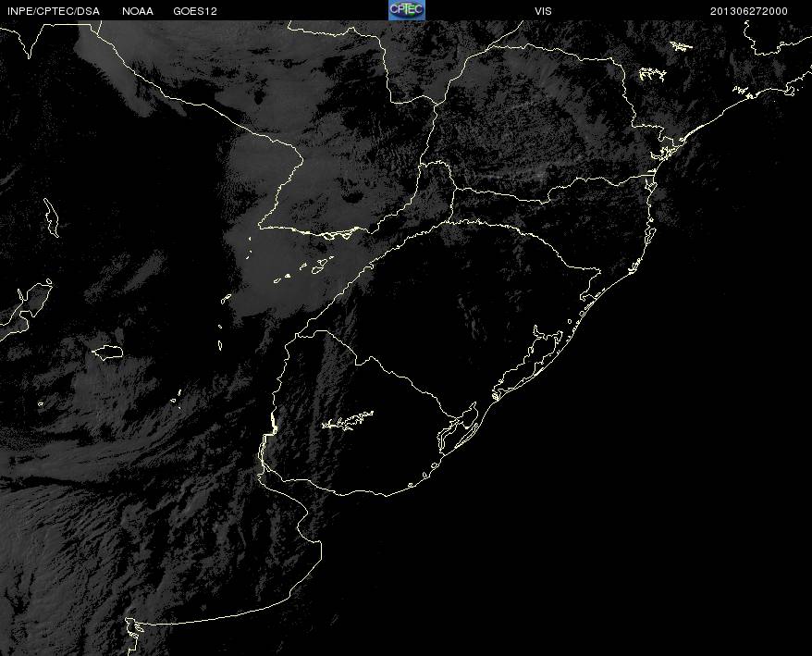Click the elongated lake outline at far left
The width and height of the screenshot is (812, 656).
coord(51,217)
